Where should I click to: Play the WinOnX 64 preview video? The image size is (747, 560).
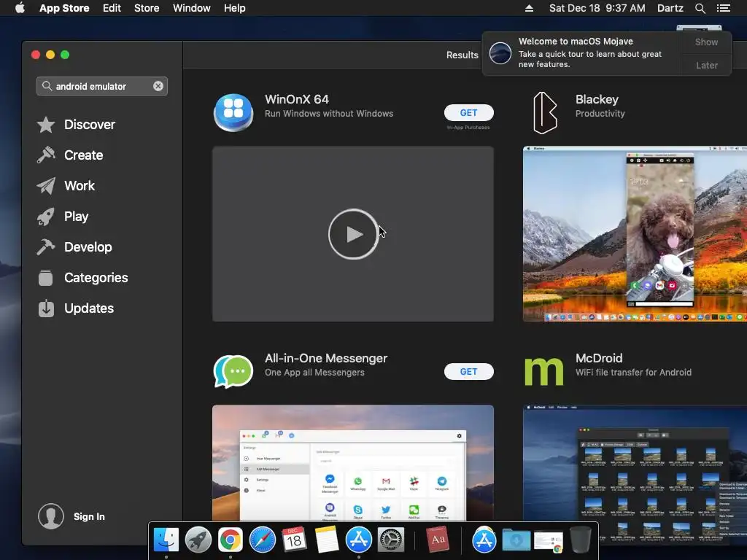coord(353,234)
